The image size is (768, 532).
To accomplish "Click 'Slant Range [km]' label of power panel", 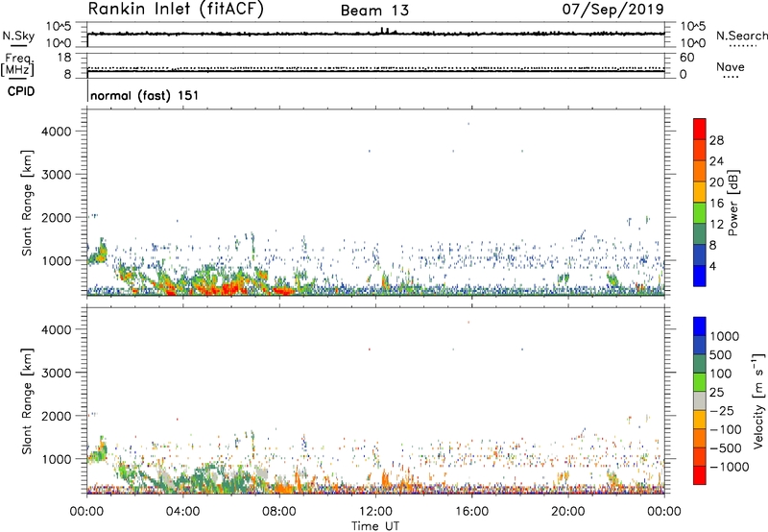I will 27,203.
